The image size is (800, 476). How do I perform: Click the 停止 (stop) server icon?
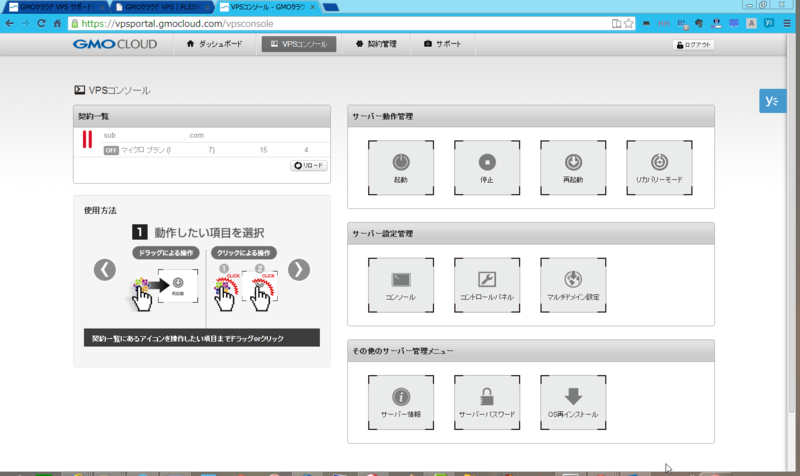[x=487, y=168]
